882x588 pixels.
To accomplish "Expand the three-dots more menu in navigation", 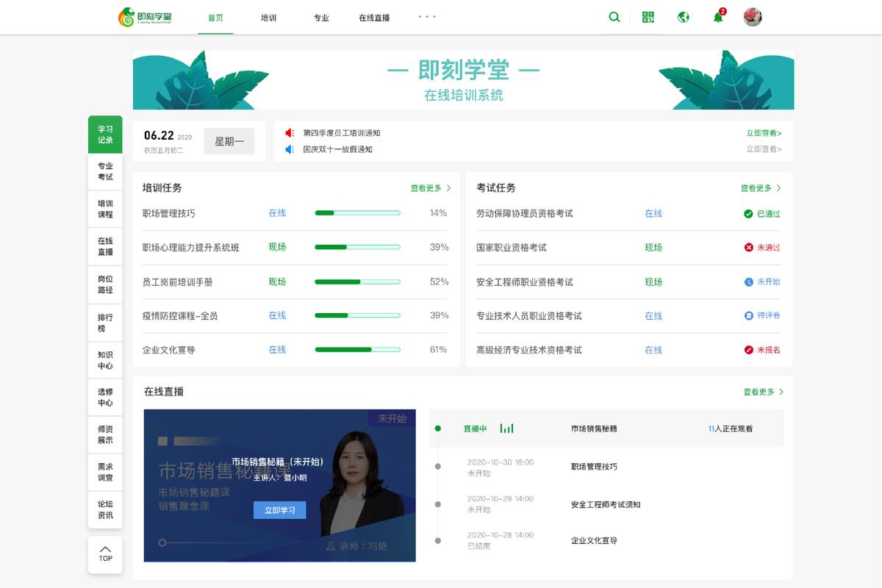I will click(x=427, y=16).
